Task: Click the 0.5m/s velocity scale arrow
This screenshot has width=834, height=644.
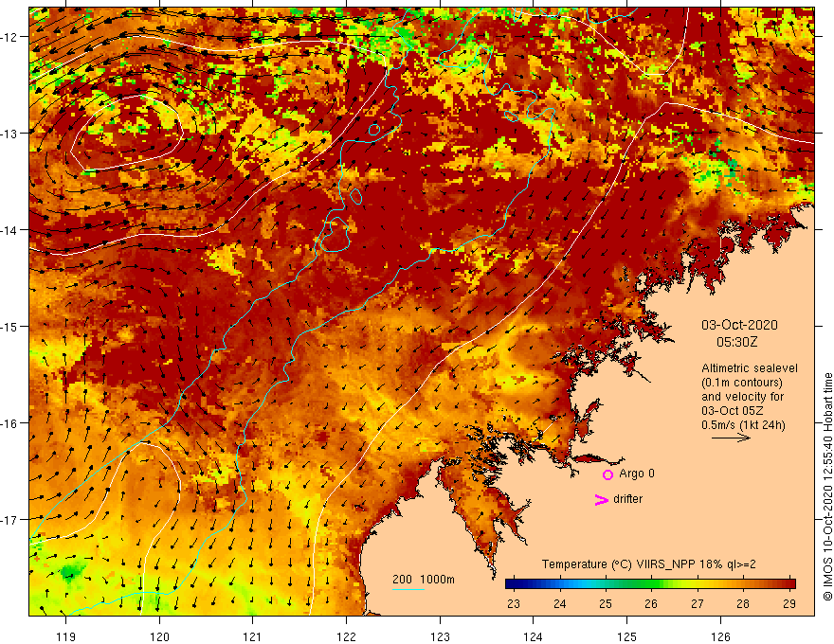Action: coord(731,438)
